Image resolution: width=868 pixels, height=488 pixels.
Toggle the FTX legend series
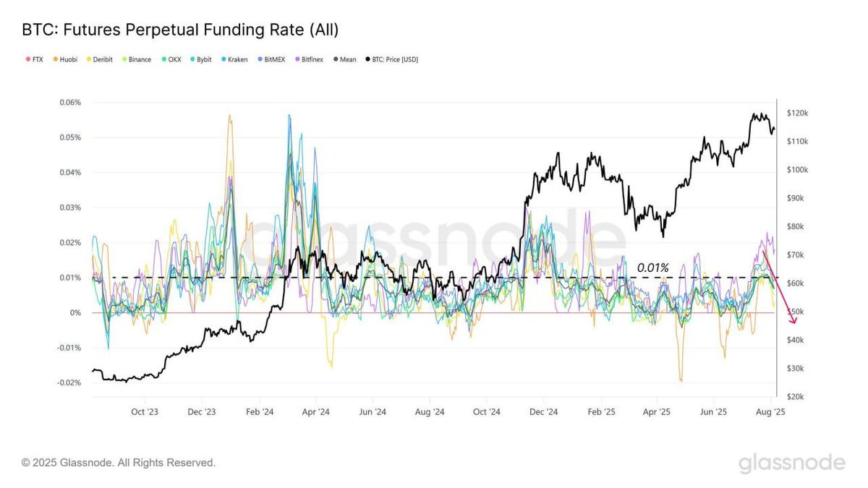click(34, 59)
